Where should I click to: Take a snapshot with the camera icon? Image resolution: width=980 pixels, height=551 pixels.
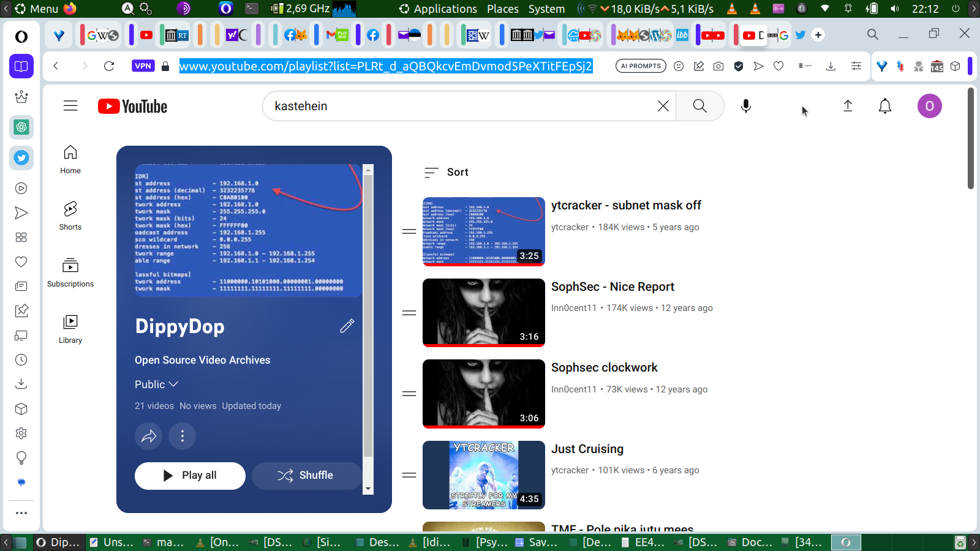(x=718, y=66)
